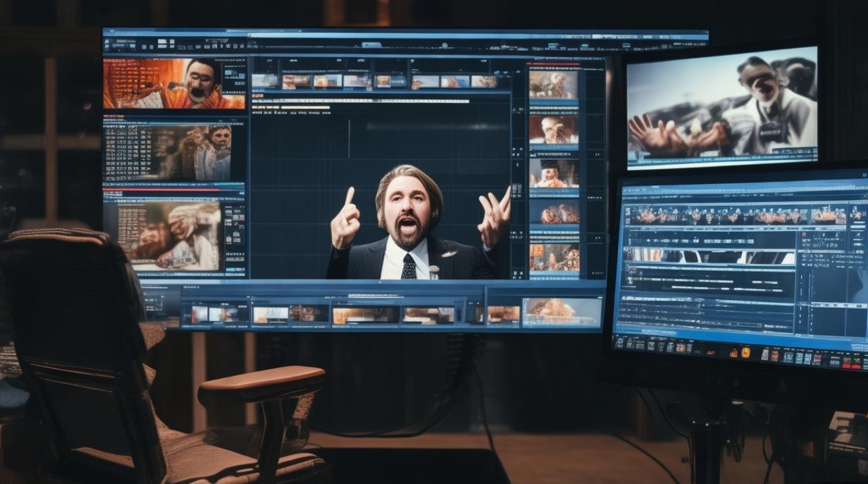The image size is (868, 484).
Task: Click the upper-right monitor's blurred video preview
Action: pyautogui.click(x=722, y=106)
